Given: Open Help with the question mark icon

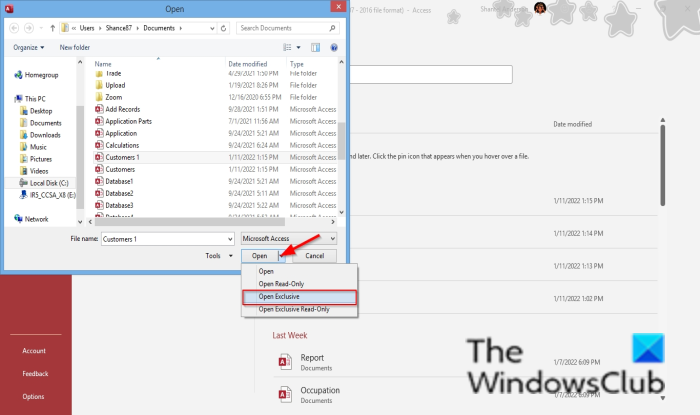Looking at the screenshot, I should [334, 47].
